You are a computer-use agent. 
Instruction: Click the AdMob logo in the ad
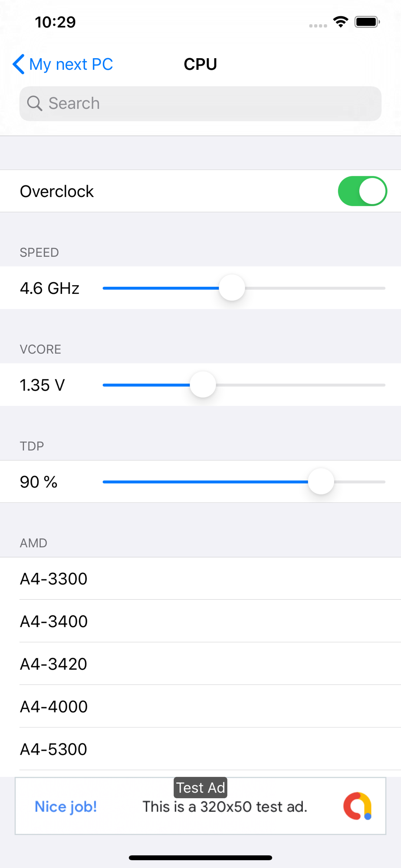(x=357, y=806)
